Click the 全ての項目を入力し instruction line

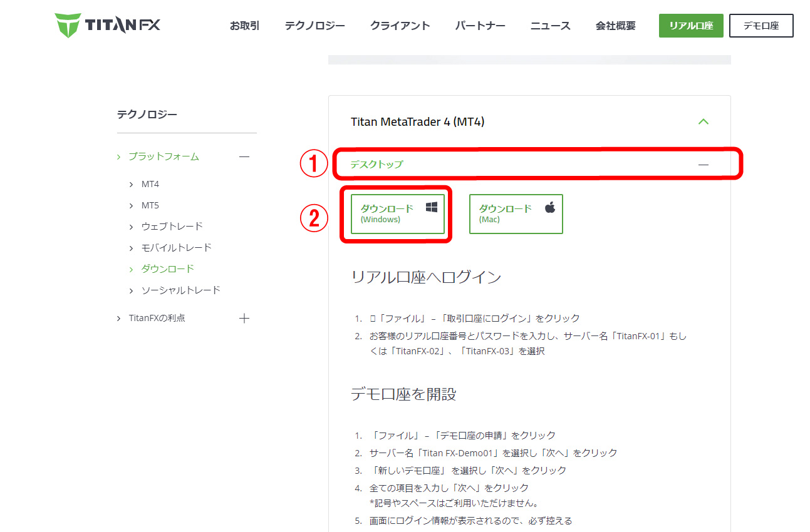[x=449, y=488]
